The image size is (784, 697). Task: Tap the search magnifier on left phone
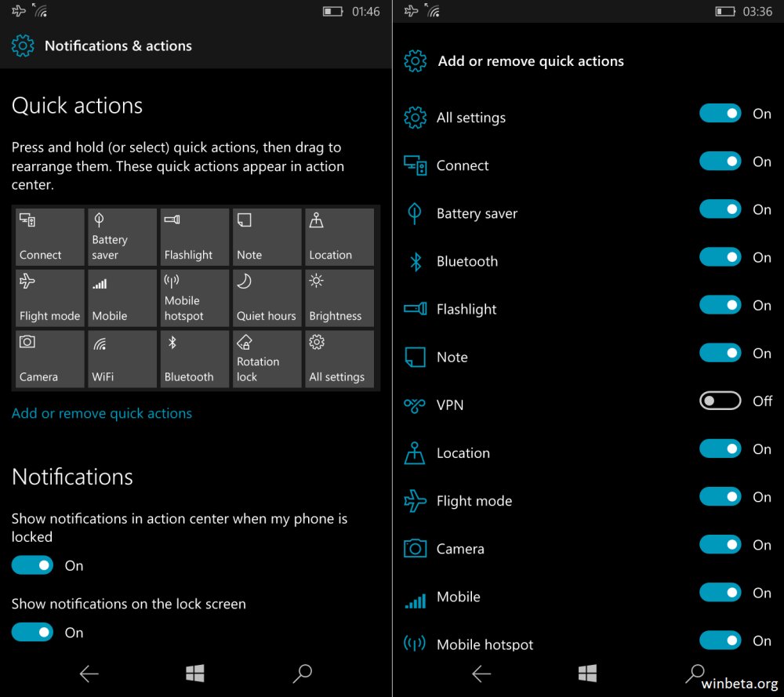pos(302,673)
